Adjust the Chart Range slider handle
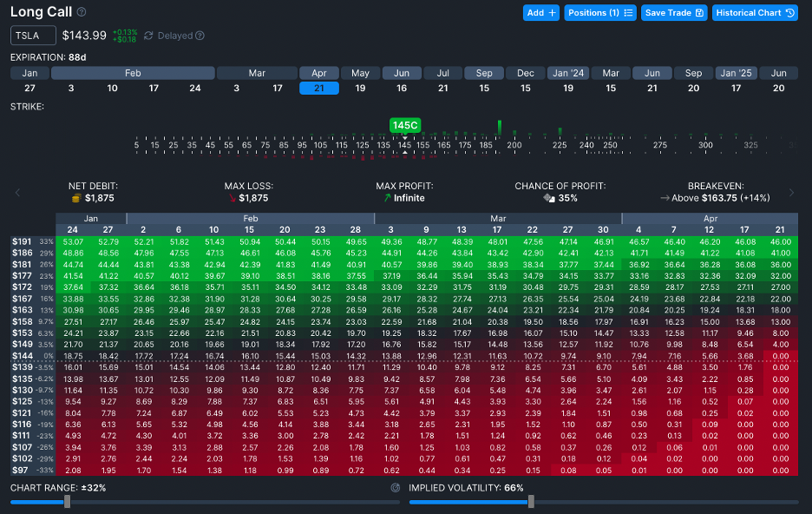The image size is (812, 514). [x=67, y=501]
